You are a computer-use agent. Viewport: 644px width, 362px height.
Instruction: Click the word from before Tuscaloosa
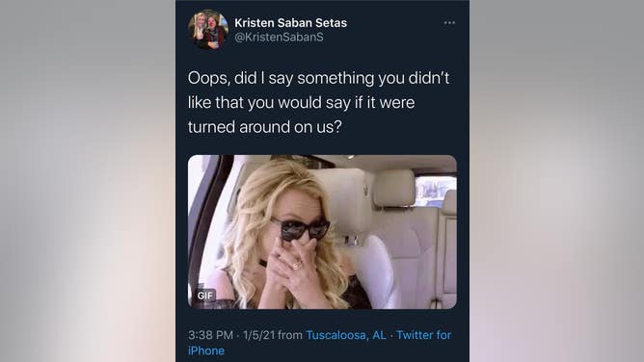[x=290, y=335]
